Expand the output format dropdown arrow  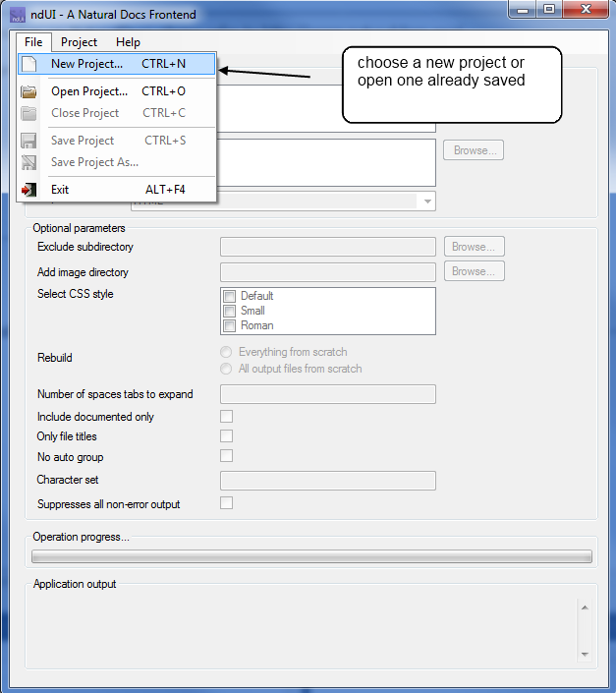pyautogui.click(x=426, y=201)
